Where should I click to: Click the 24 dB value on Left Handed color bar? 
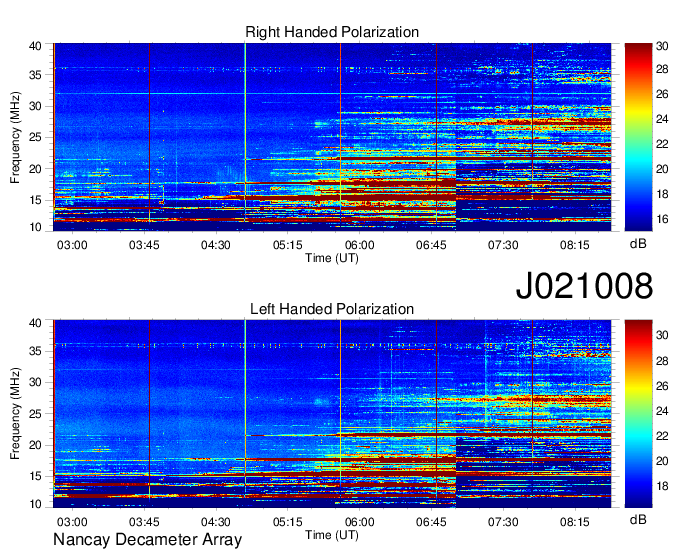click(x=662, y=411)
